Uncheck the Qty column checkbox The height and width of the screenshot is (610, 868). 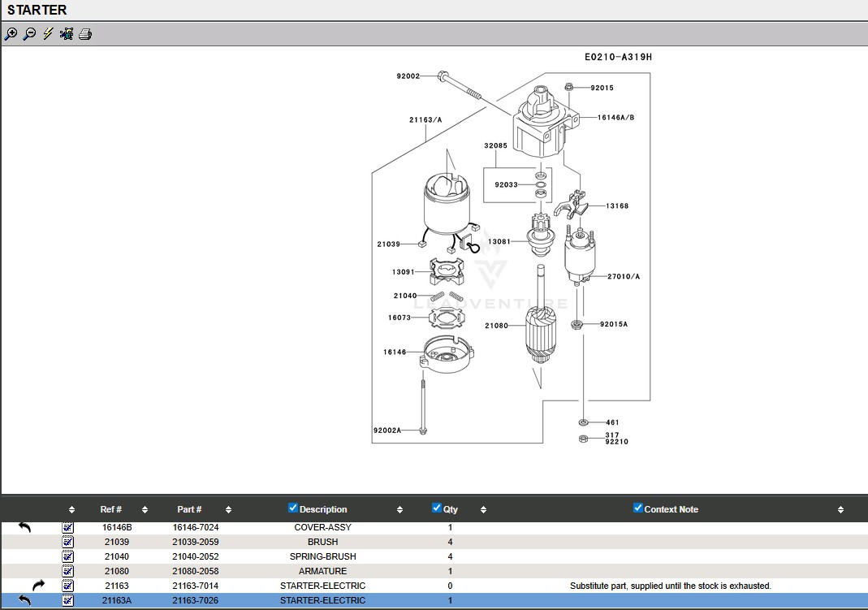pyautogui.click(x=437, y=508)
